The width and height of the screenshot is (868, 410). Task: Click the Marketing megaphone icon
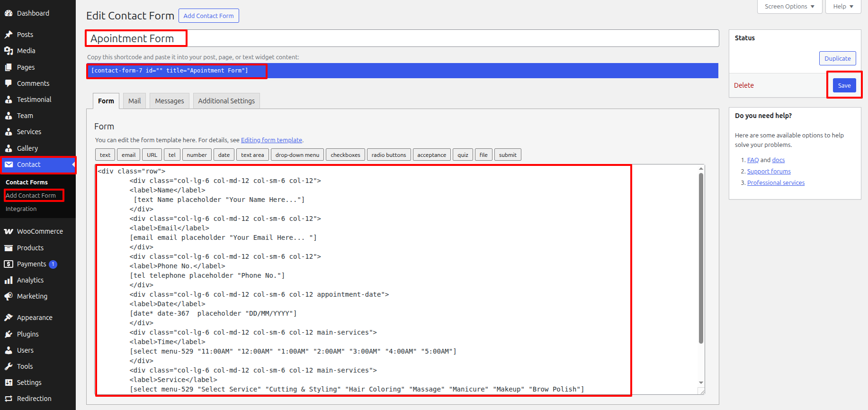9,296
